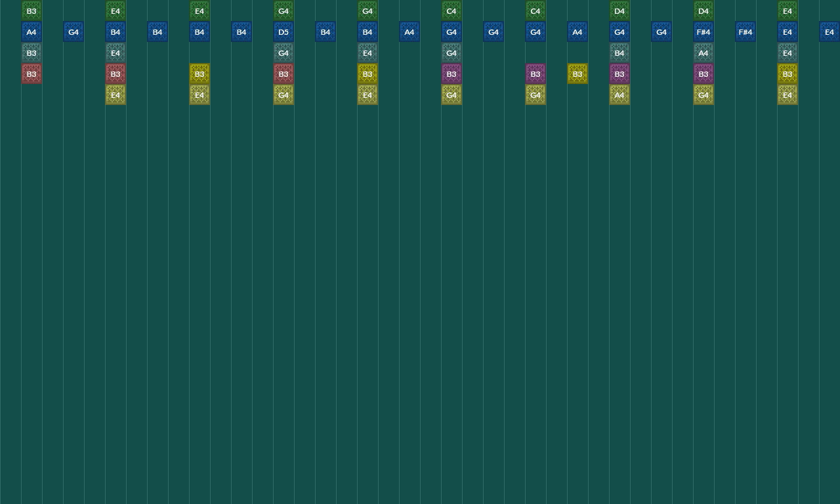Select the rightmost blue F#4 note

tap(745, 31)
